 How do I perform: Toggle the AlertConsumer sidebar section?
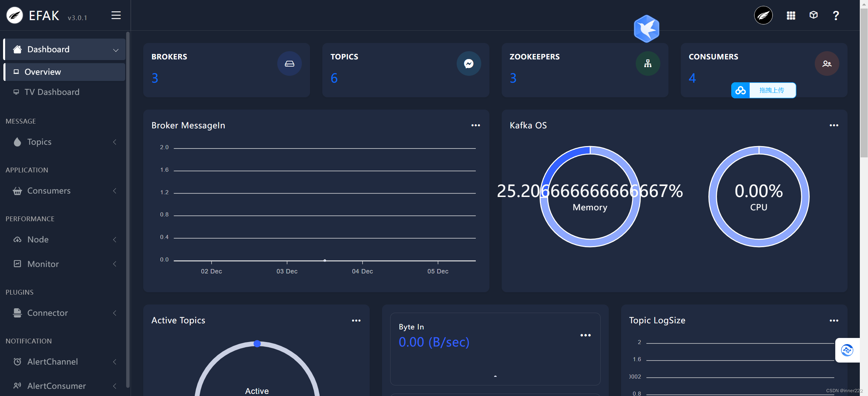(114, 385)
